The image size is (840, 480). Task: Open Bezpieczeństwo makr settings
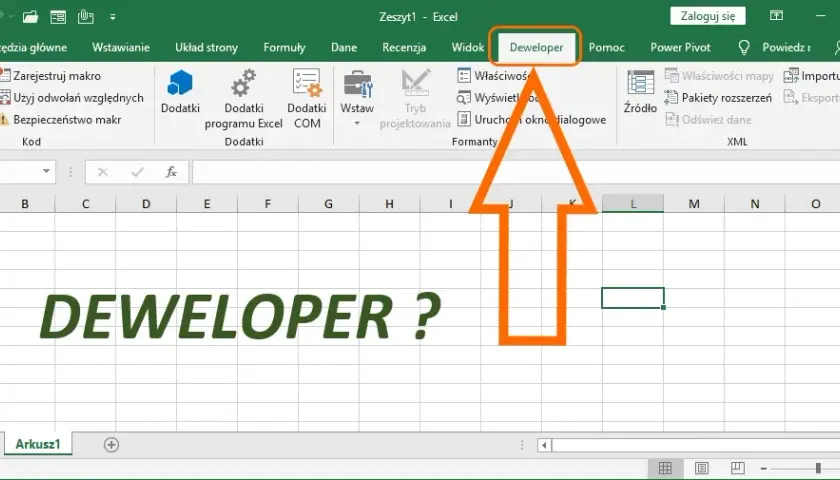click(x=61, y=119)
